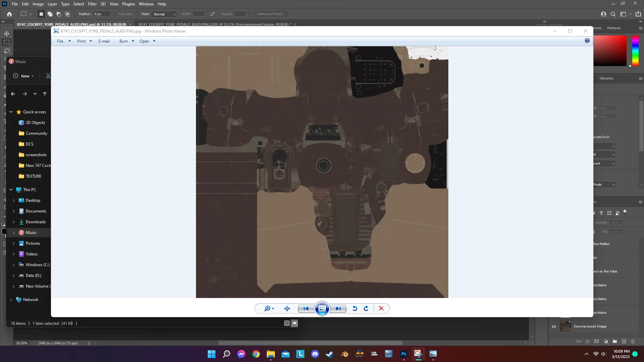
Task: Open the marquee tool preset picker
Action: (x=26, y=14)
